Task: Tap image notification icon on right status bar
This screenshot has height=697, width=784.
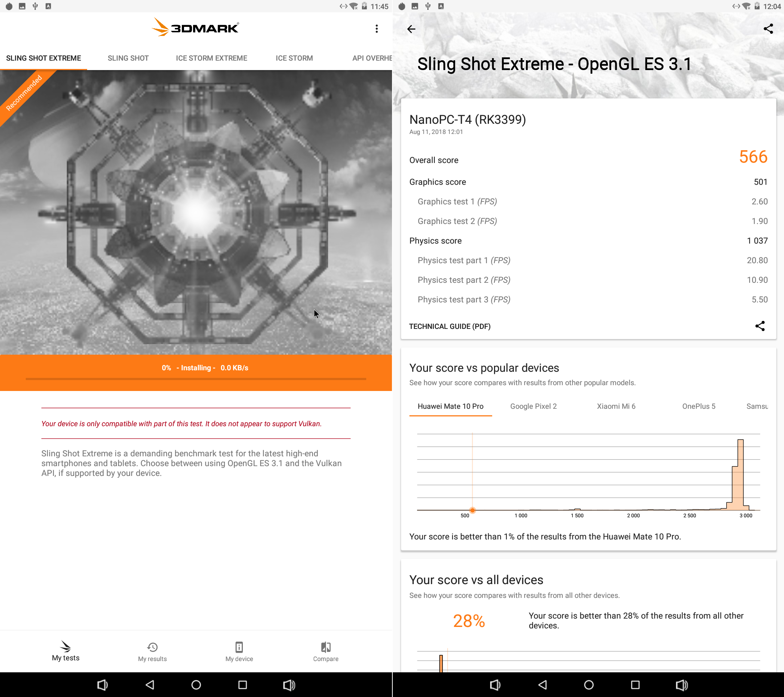Action: [x=415, y=6]
